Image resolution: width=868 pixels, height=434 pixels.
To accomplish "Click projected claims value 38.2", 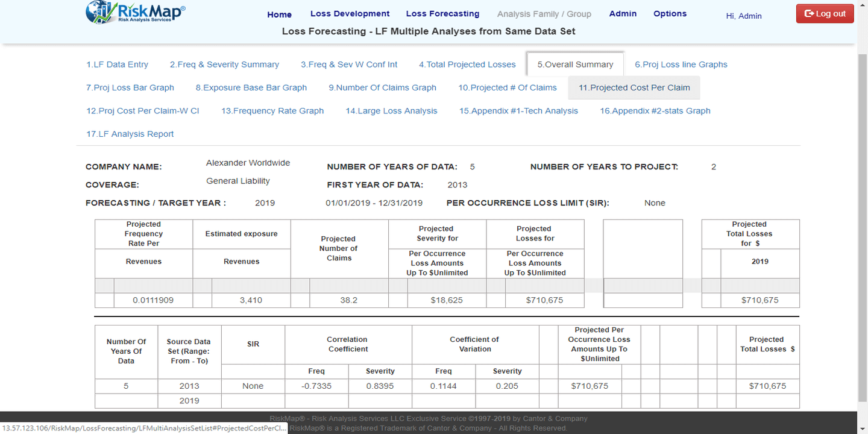I will pos(349,300).
